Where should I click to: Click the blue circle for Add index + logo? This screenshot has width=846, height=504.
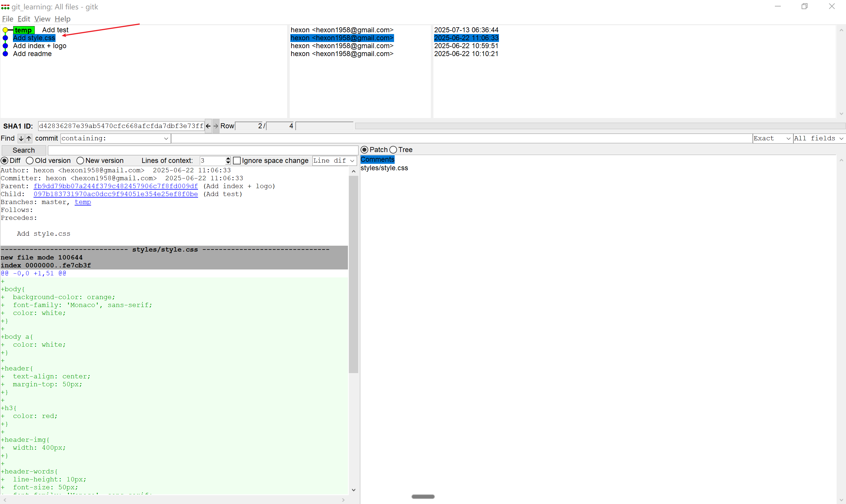5,46
